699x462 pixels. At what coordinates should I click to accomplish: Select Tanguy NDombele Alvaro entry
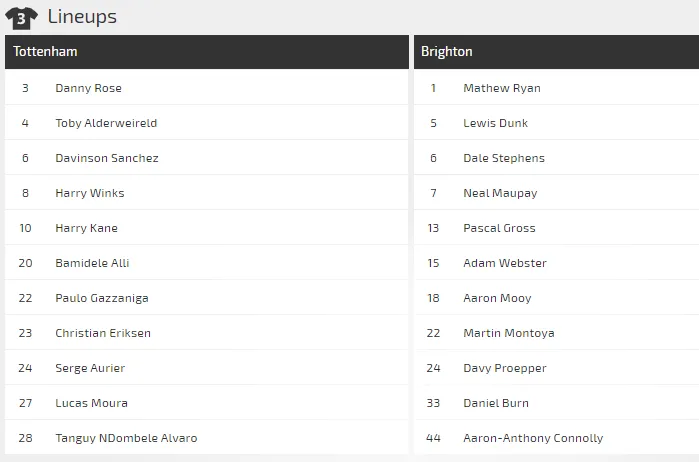(x=126, y=438)
